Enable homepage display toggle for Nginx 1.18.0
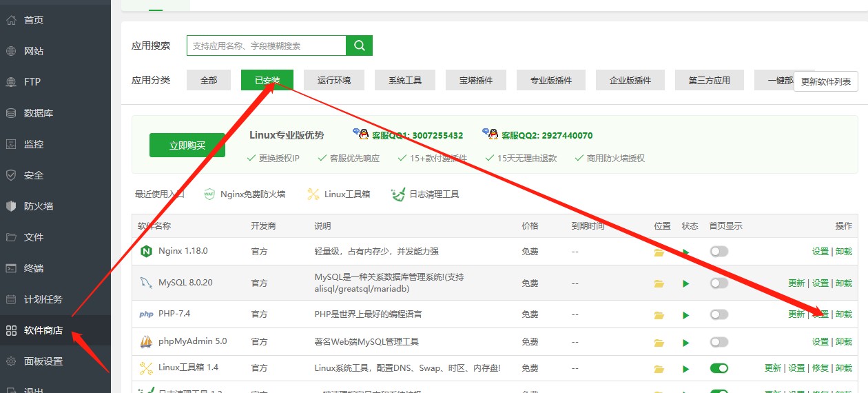Viewport: 868px width, 393px height. 719,252
